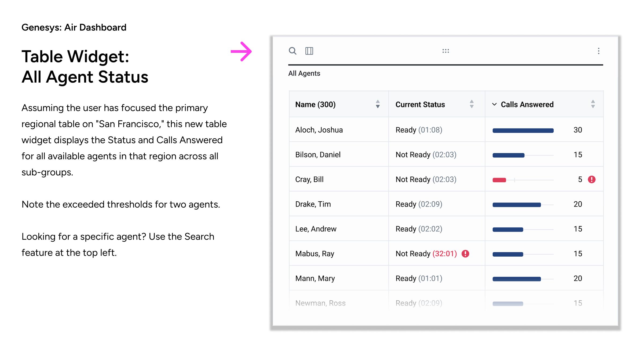Toggle sort arrows on Calls Answered

tap(593, 104)
